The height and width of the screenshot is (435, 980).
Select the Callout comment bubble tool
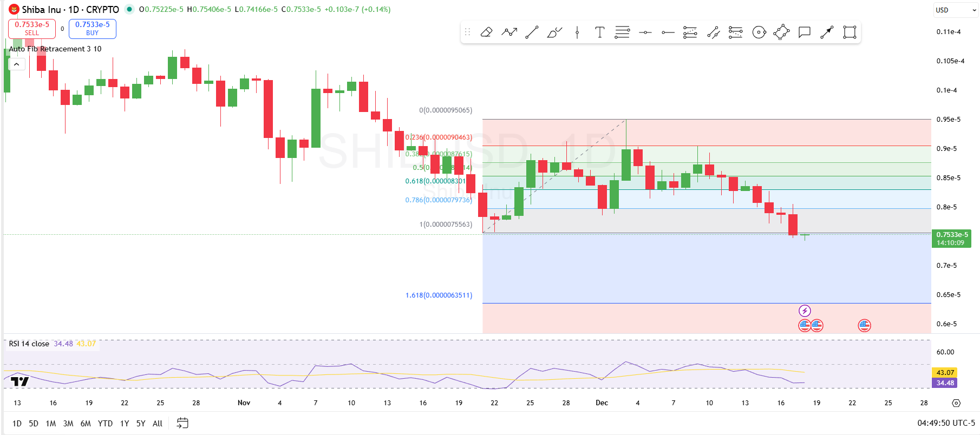pyautogui.click(x=804, y=32)
